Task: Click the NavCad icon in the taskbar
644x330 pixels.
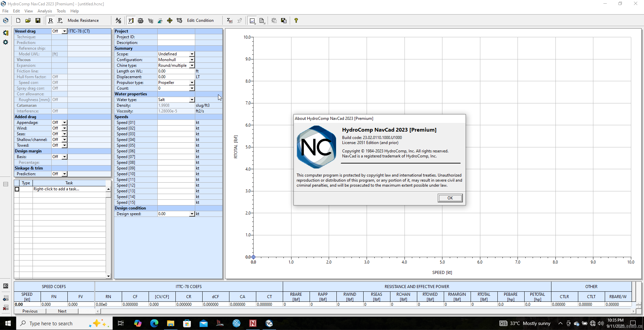Action: [x=269, y=323]
